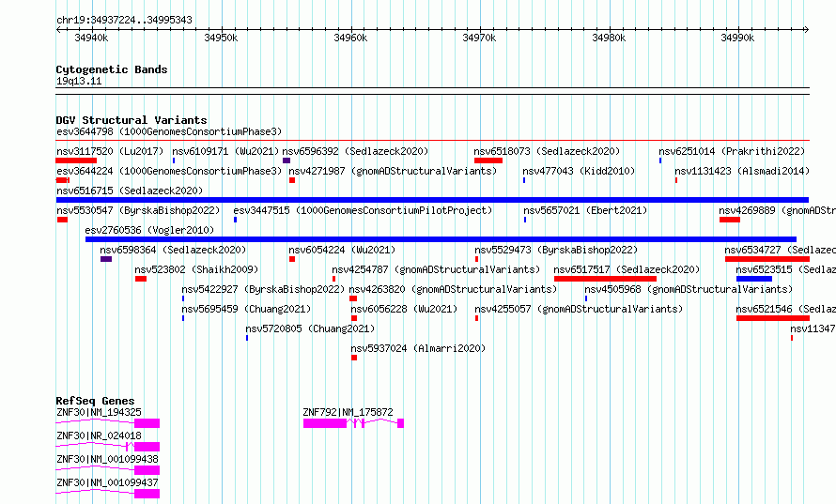Image resolution: width=836 pixels, height=504 pixels.
Task: Select the blue bar under nsv6523515
Action: pyautogui.click(x=754, y=279)
